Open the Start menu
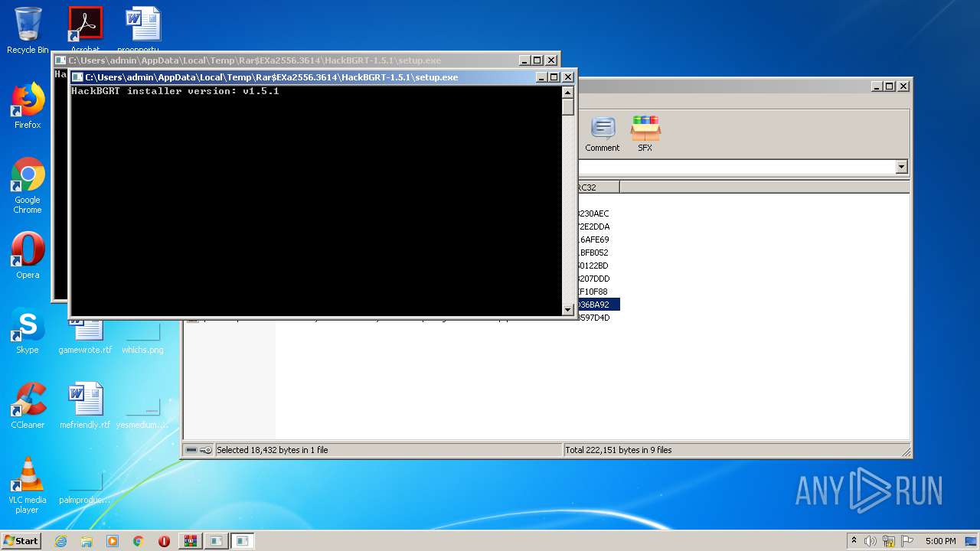This screenshot has height=551, width=980. 21,541
